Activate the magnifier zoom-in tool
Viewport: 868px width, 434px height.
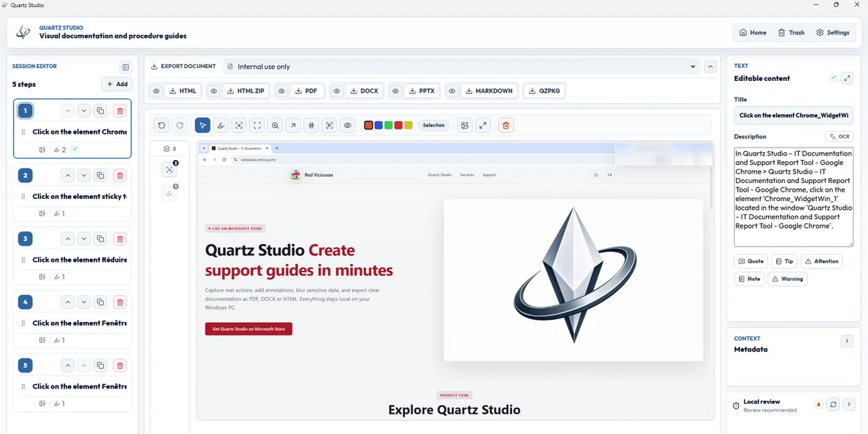pos(275,125)
